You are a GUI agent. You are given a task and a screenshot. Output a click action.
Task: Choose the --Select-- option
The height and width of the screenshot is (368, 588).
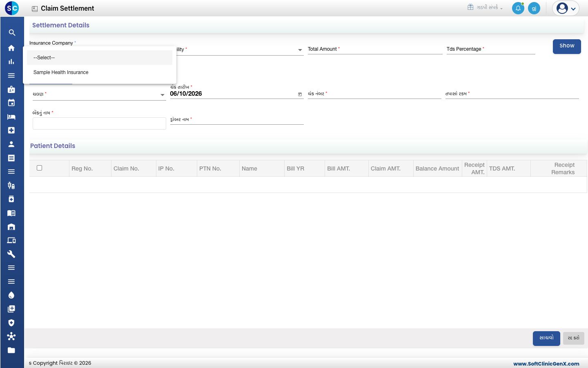click(x=100, y=58)
